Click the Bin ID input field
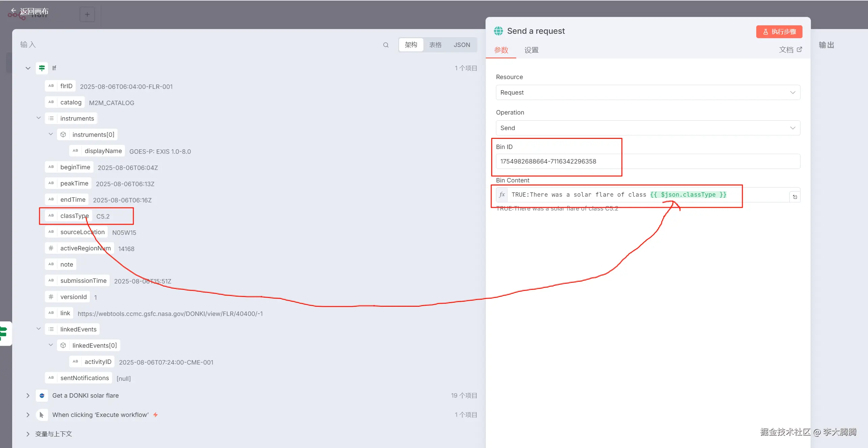Screen dimensions: 868x448 [x=648, y=161]
